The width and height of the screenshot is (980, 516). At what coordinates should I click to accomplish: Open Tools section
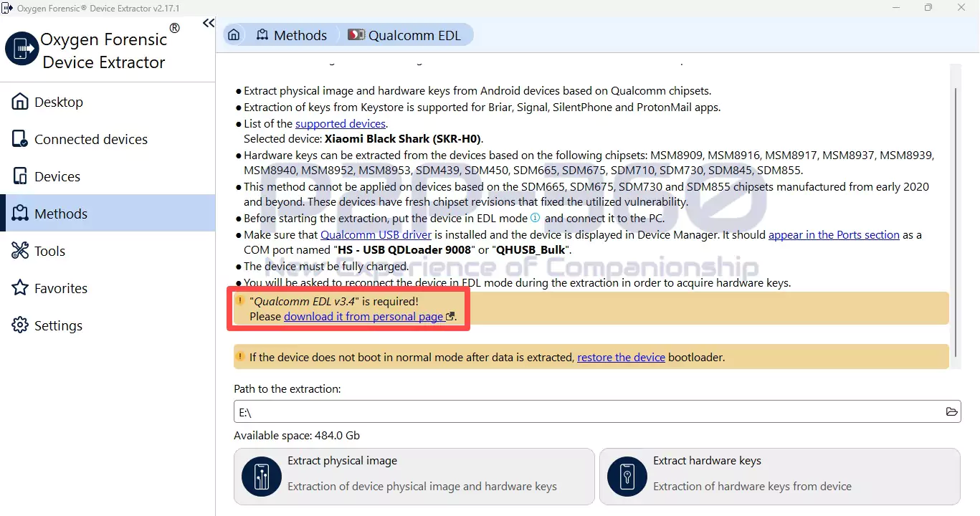pos(108,251)
